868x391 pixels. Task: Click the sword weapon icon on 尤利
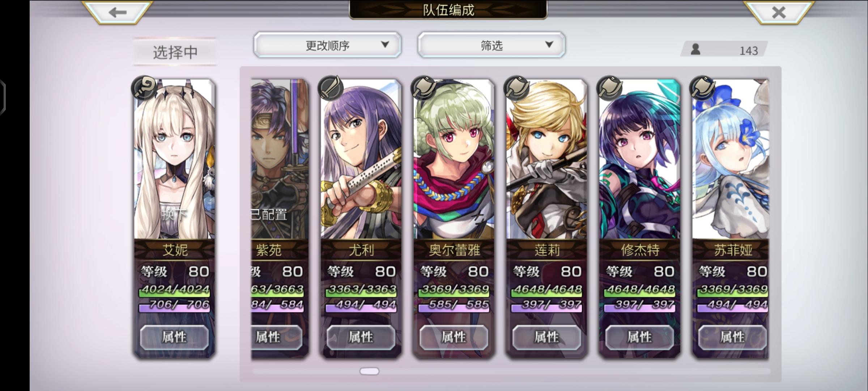331,88
